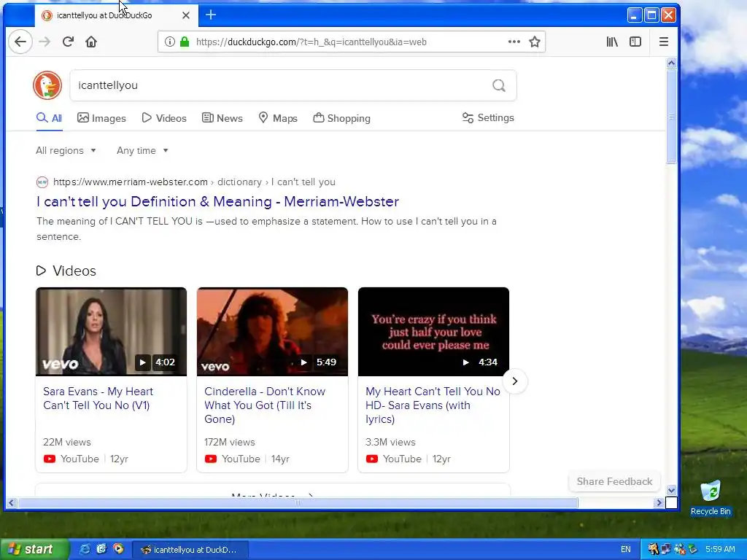Screen dimensions: 747x560
Task: Click the '3.3M views' text
Action: (x=390, y=442)
